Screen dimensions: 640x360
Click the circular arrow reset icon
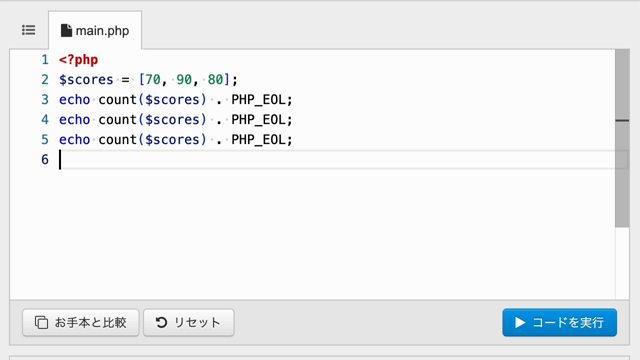(x=162, y=322)
